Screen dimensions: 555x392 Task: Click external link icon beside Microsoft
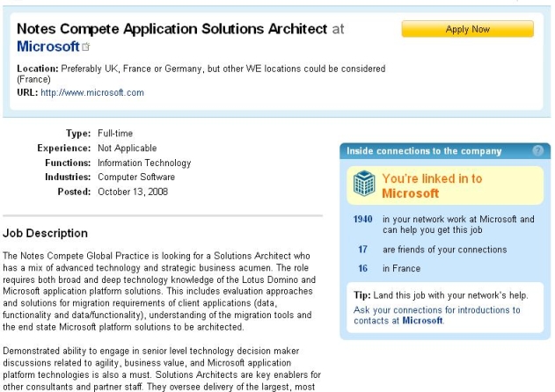coord(86,47)
